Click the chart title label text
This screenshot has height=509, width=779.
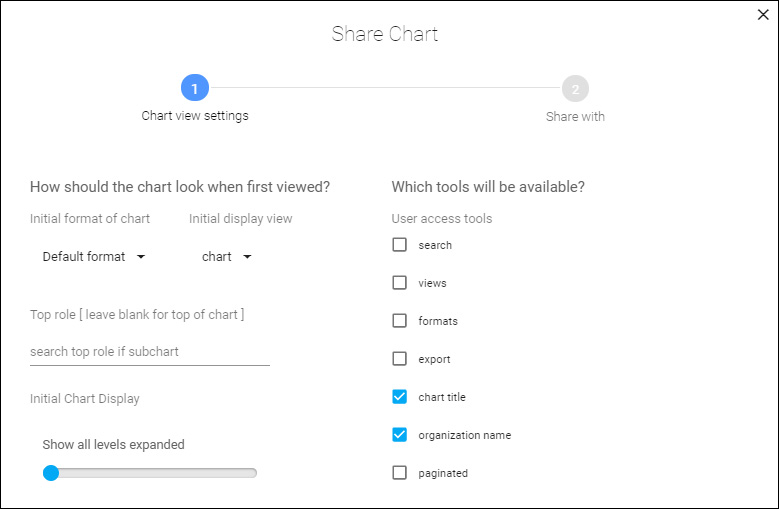click(x=442, y=397)
